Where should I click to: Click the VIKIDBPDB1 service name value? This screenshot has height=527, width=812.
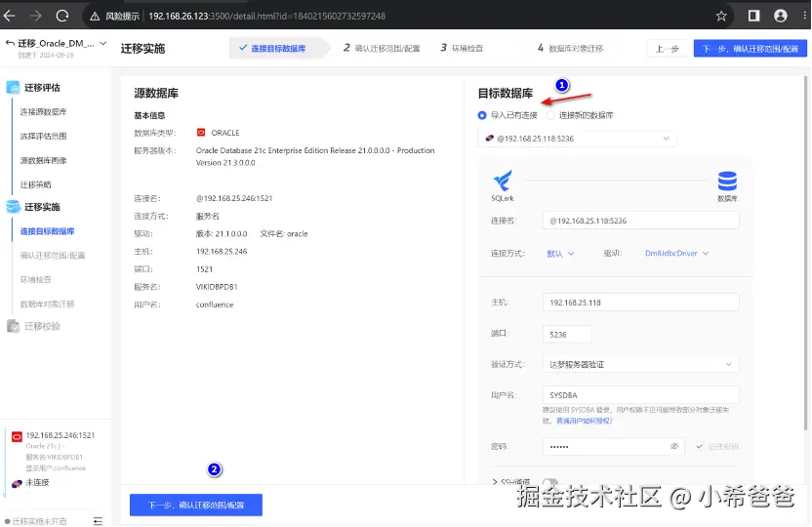217,287
